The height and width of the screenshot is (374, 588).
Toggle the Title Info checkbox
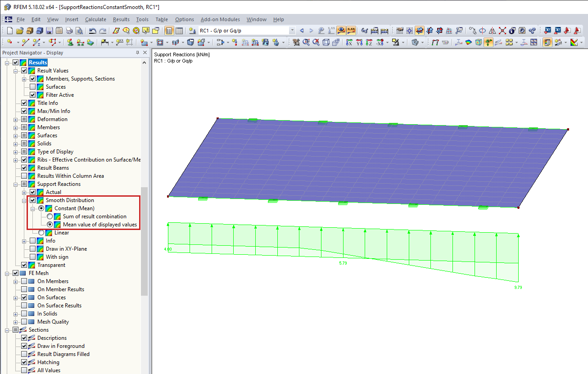coord(24,103)
